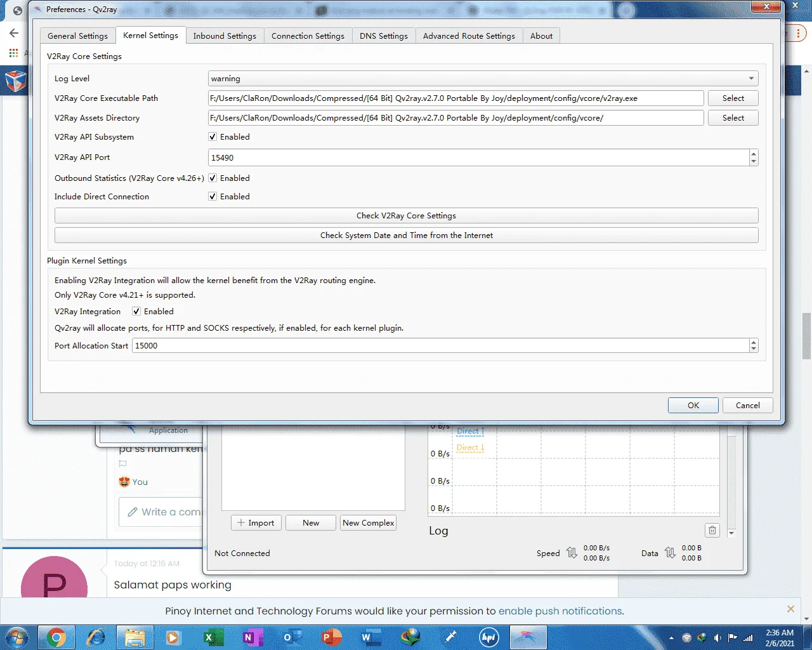Screen dimensions: 812x650
Task: Open Action Center flag icon in tray
Action: click(x=733, y=638)
